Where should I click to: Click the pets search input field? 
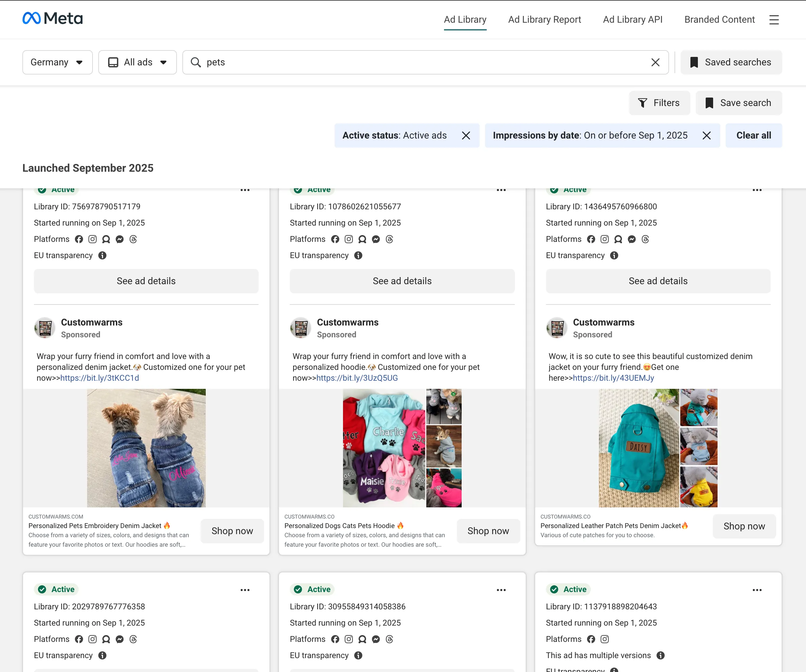tap(422, 62)
